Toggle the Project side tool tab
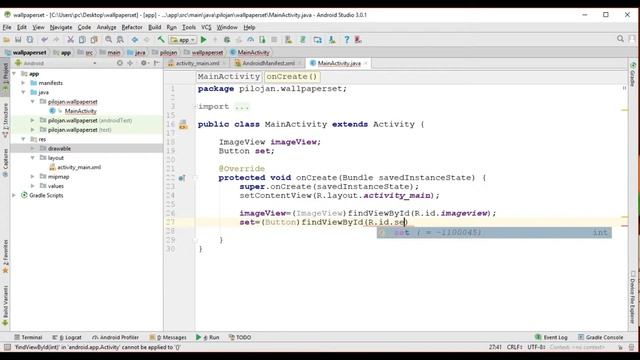 click(5, 77)
